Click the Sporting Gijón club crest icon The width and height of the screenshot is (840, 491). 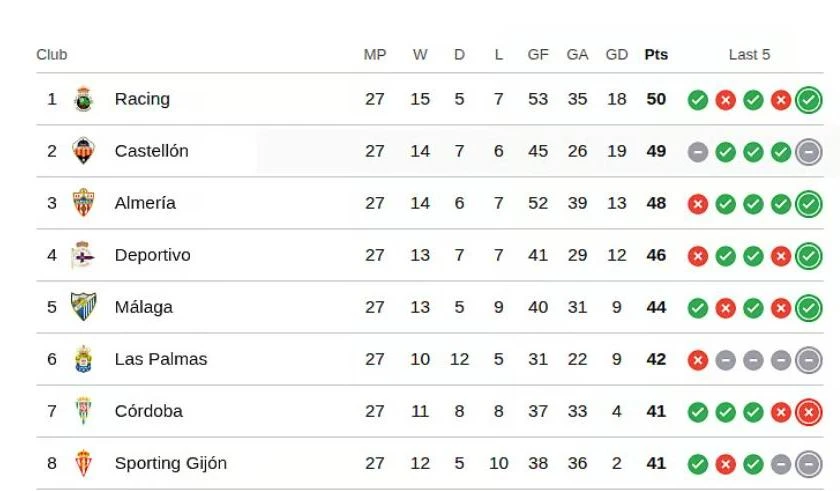pyautogui.click(x=84, y=463)
